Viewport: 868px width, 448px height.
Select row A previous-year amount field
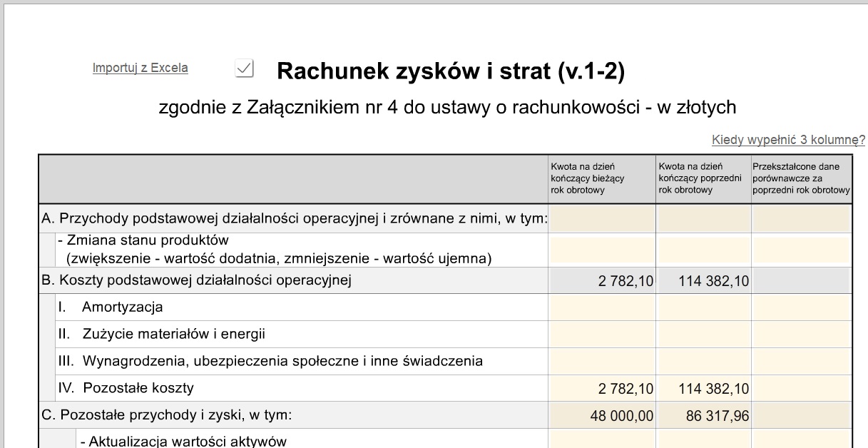[703, 219]
